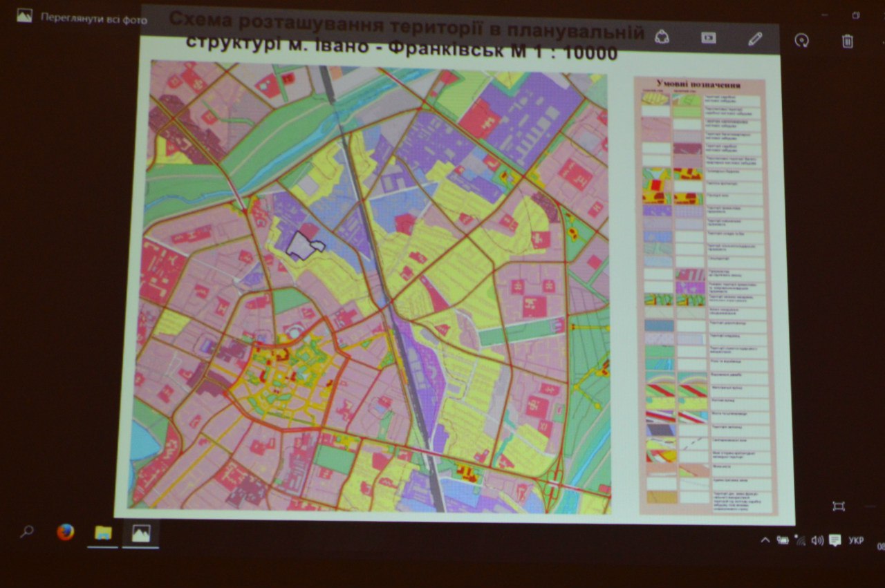Open Firefox from the taskbar

(66, 532)
